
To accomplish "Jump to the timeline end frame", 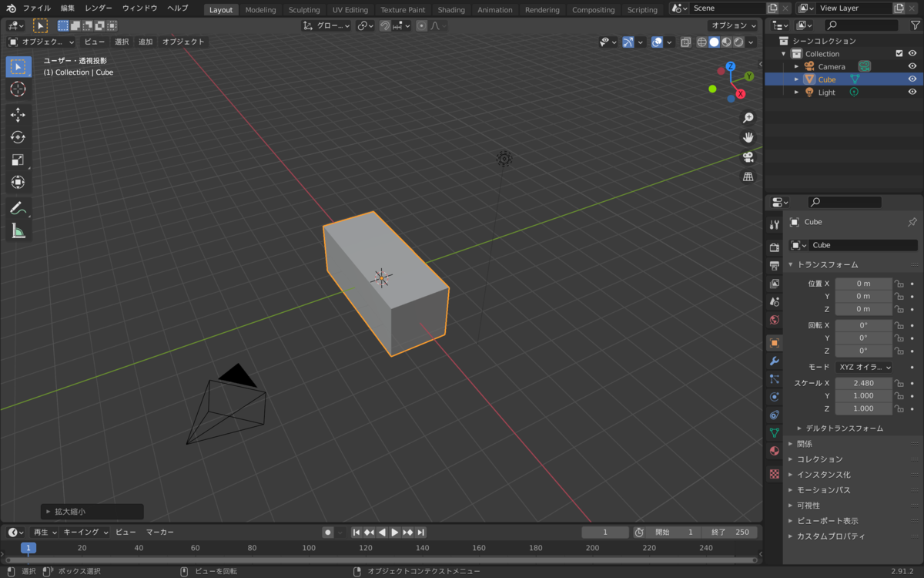I will pyautogui.click(x=421, y=533).
